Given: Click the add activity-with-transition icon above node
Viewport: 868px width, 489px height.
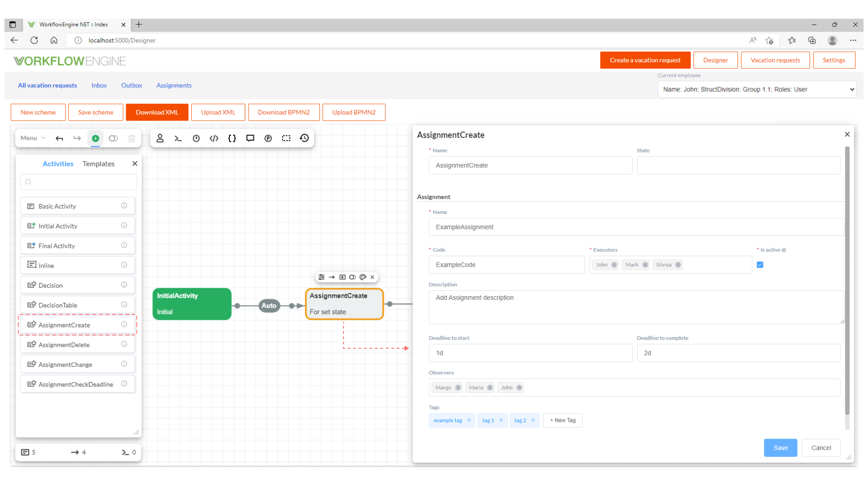Looking at the screenshot, I should tap(342, 277).
